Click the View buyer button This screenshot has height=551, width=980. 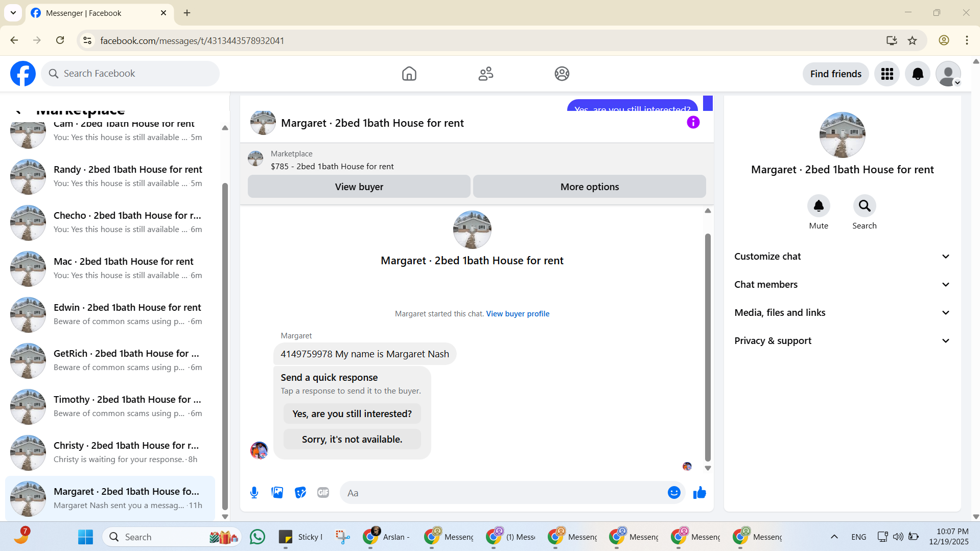(x=359, y=187)
